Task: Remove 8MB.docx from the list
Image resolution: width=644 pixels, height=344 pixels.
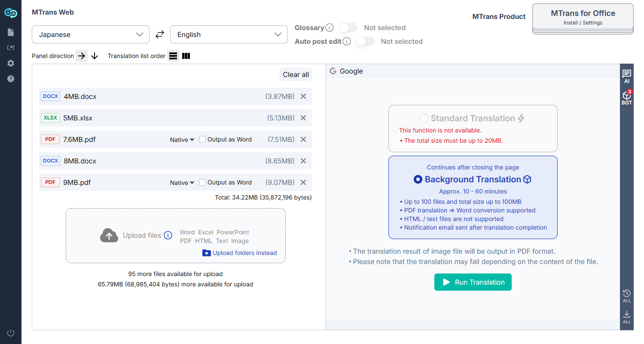Action: (x=303, y=161)
